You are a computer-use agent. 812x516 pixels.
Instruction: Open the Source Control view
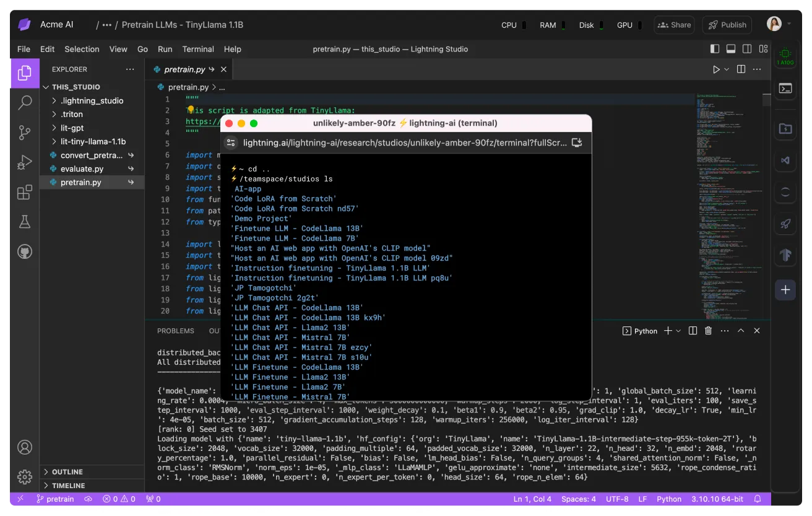[x=25, y=132]
